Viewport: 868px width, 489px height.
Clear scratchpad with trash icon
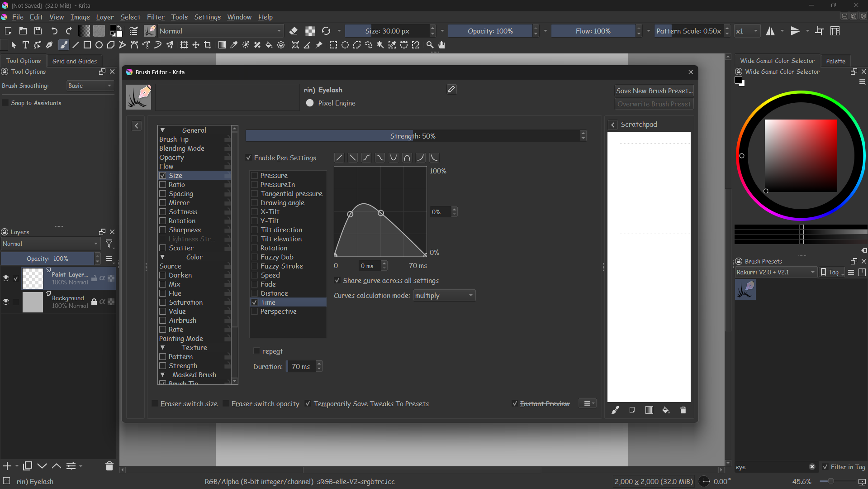(x=683, y=410)
